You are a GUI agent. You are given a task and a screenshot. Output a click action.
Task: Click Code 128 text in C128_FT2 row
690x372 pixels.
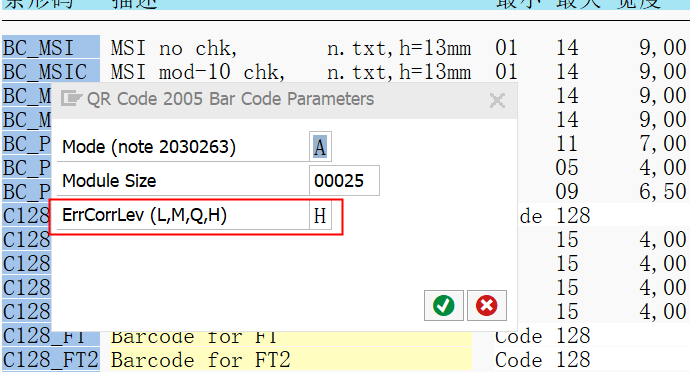542,360
